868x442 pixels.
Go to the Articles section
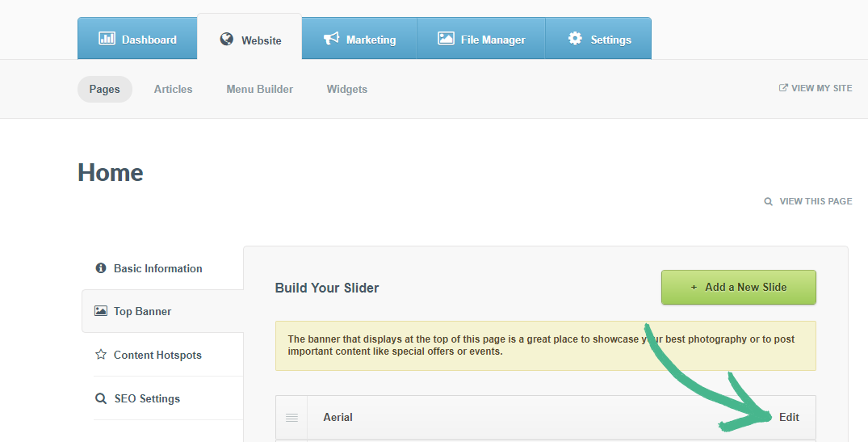[173, 89]
